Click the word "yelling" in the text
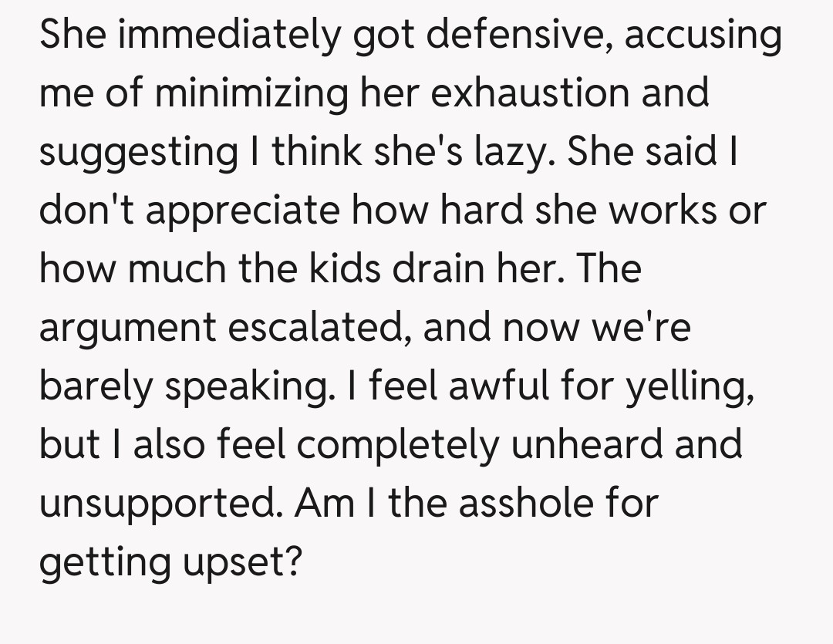This screenshot has width=833, height=644. pyautogui.click(x=689, y=387)
